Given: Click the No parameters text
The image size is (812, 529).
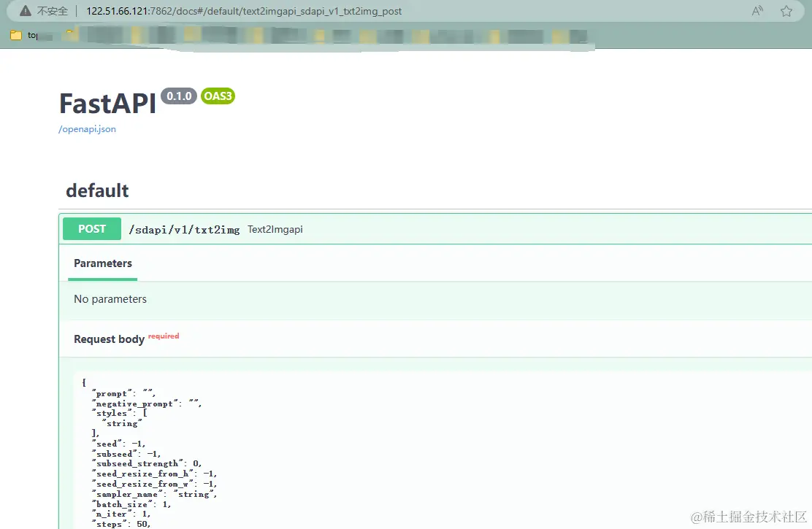Looking at the screenshot, I should point(110,298).
